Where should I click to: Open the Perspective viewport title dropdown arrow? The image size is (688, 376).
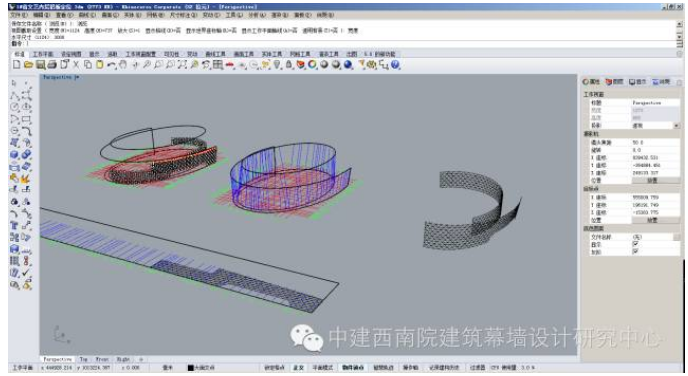tap(77, 77)
